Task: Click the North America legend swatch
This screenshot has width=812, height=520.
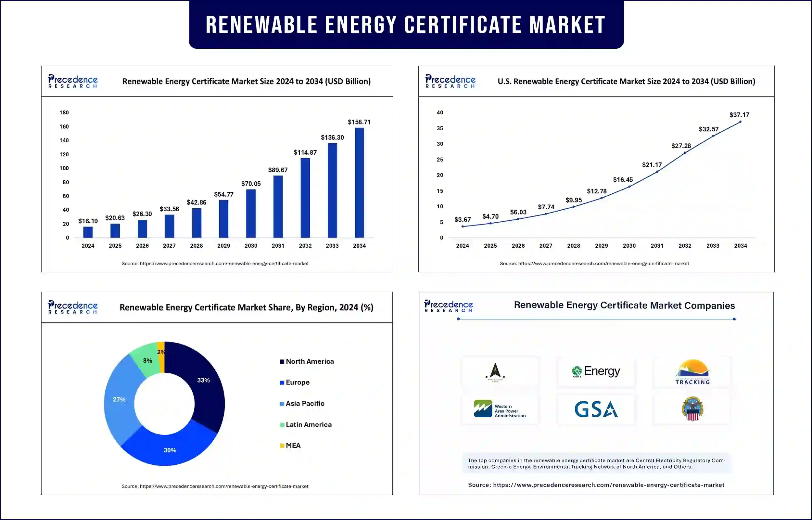Action: (282, 362)
